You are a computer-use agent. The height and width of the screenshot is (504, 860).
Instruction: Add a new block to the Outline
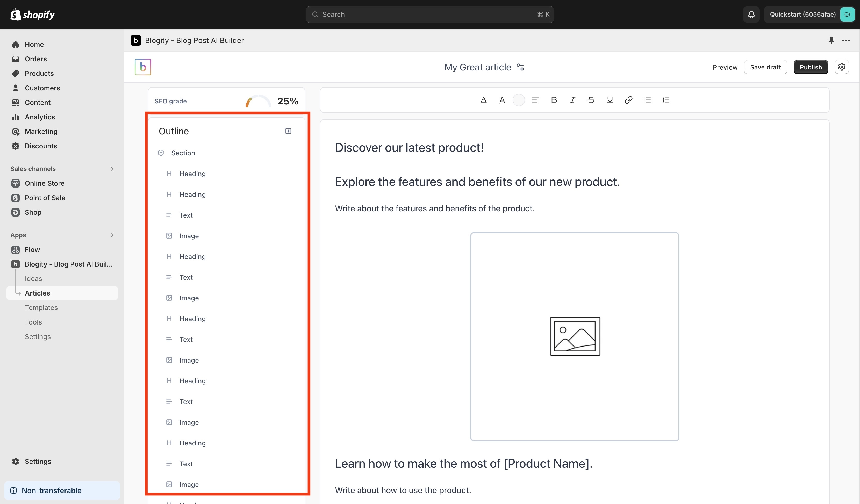pyautogui.click(x=288, y=131)
